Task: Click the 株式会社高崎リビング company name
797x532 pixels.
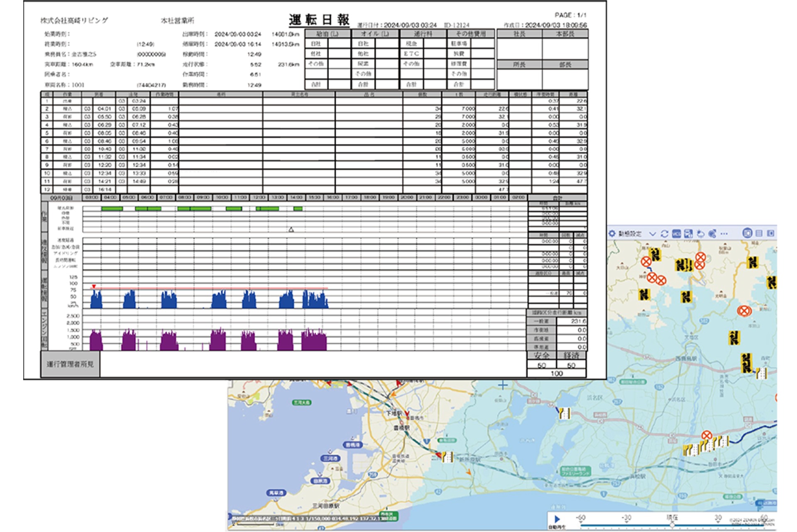Action: point(74,20)
